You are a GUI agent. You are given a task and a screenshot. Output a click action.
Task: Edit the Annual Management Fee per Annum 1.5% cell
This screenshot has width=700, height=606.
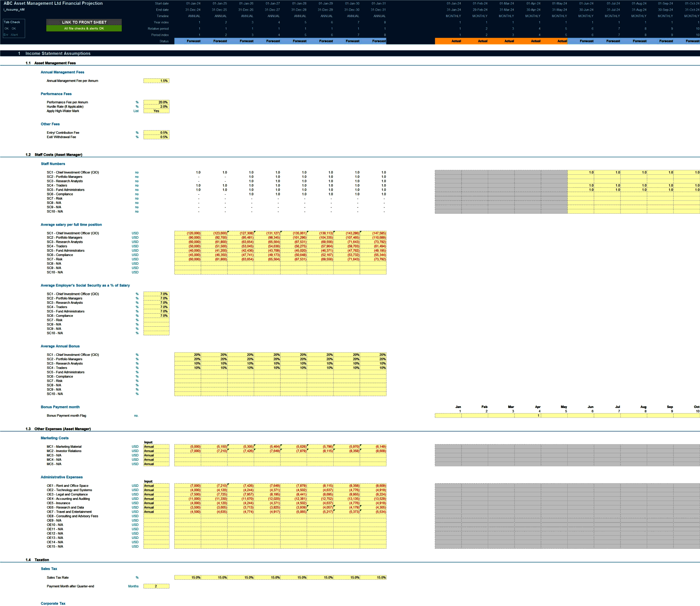(156, 81)
